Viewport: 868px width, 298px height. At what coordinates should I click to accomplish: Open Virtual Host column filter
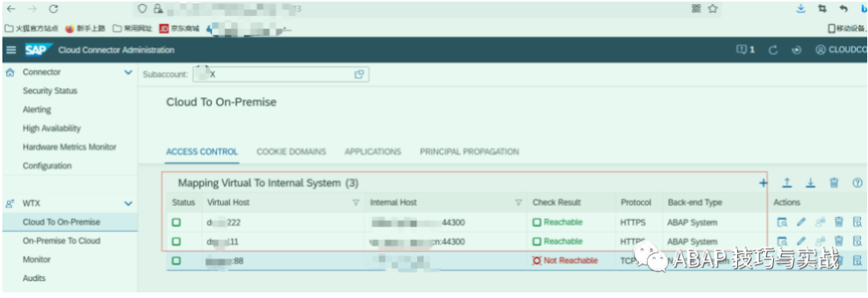356,203
